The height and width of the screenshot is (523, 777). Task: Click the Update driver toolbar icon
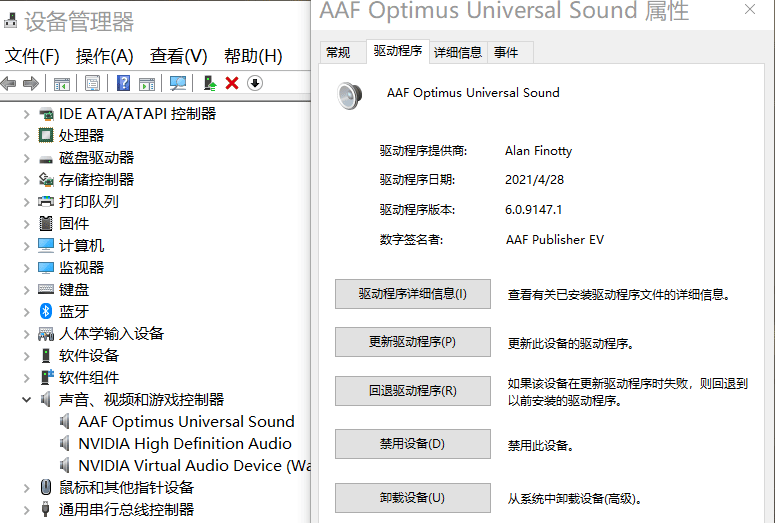[210, 83]
